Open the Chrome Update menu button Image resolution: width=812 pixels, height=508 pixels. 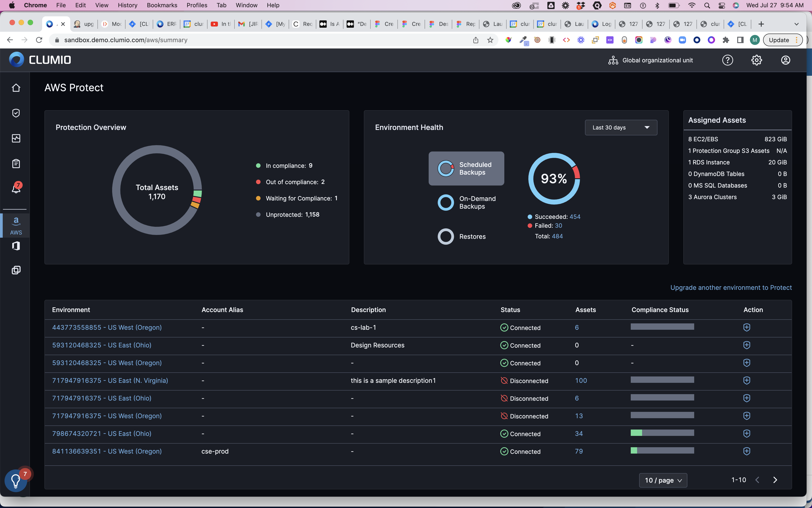(783, 40)
